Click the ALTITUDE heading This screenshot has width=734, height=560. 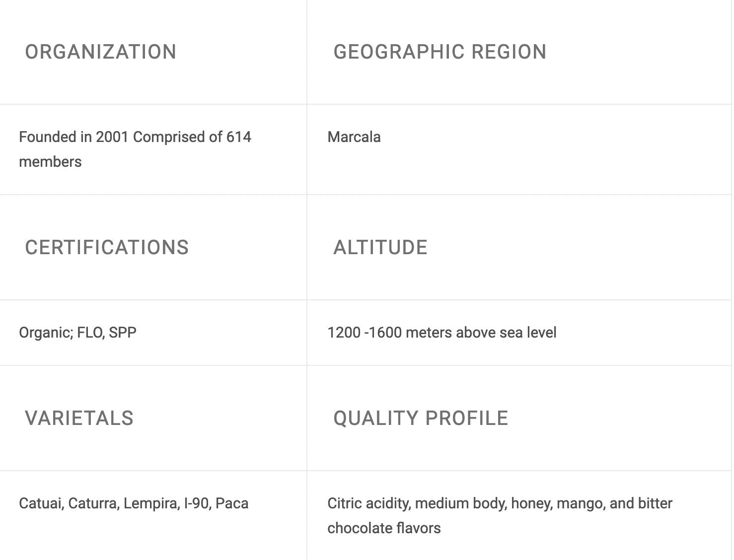coord(380,248)
